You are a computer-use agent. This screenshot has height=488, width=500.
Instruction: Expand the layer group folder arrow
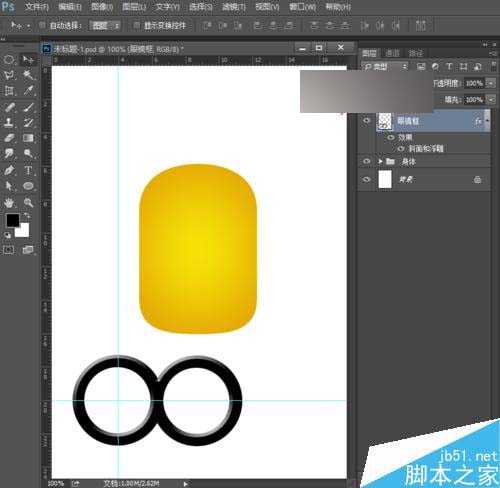pyautogui.click(x=380, y=162)
